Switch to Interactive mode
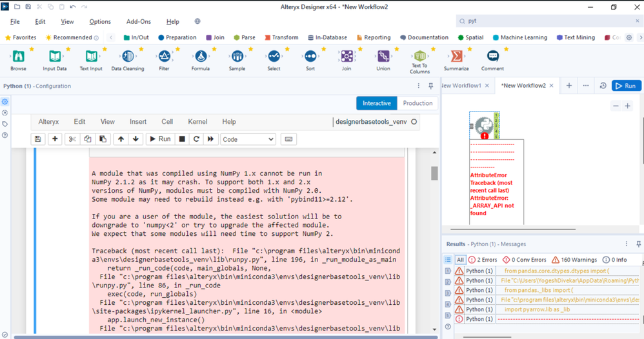The width and height of the screenshot is (644, 339). [x=377, y=103]
